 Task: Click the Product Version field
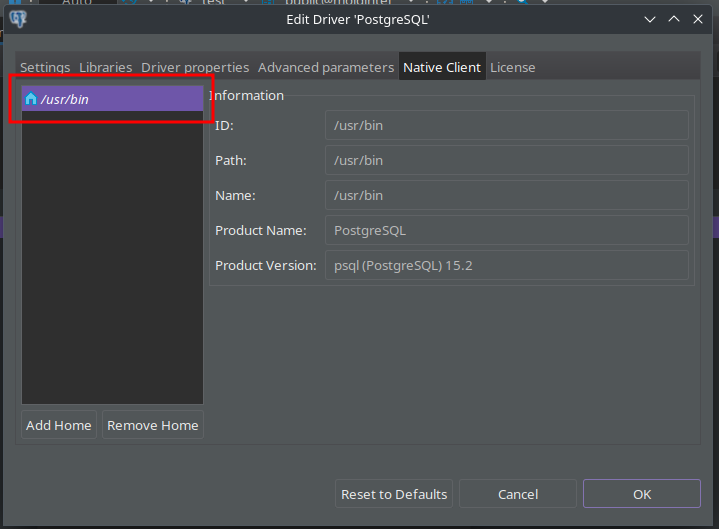507,265
